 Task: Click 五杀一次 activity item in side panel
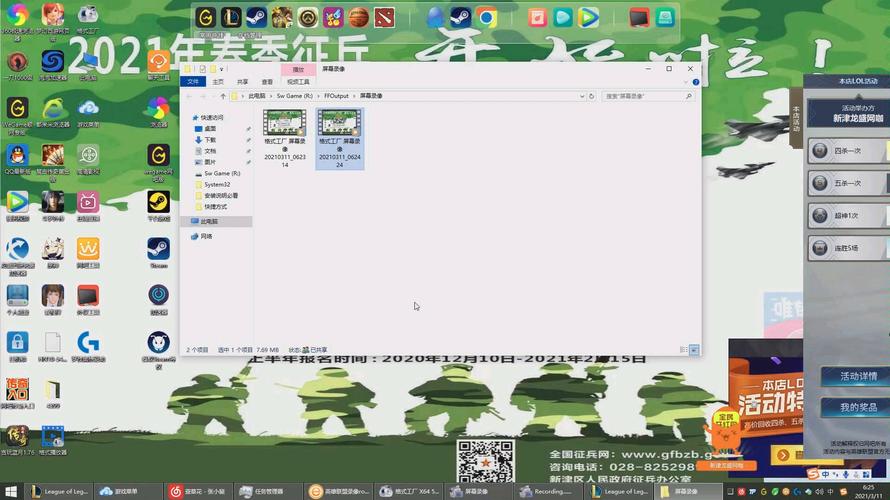(848, 183)
